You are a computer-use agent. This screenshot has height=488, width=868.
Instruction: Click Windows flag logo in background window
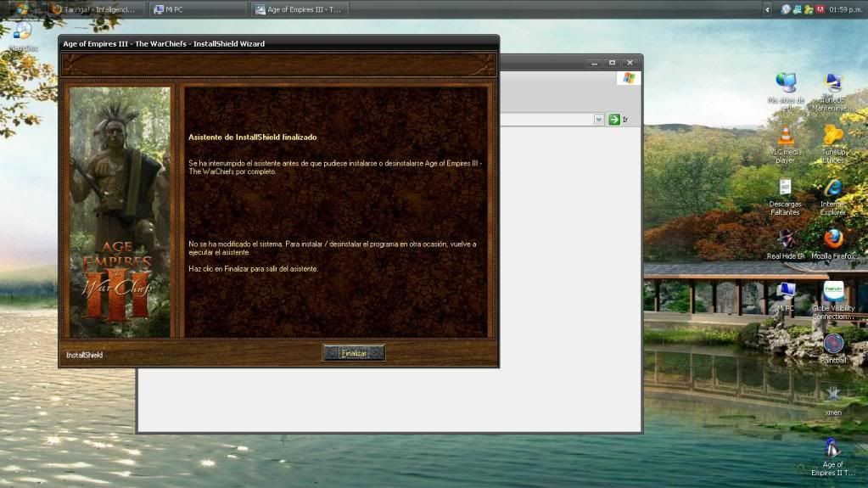tap(629, 78)
